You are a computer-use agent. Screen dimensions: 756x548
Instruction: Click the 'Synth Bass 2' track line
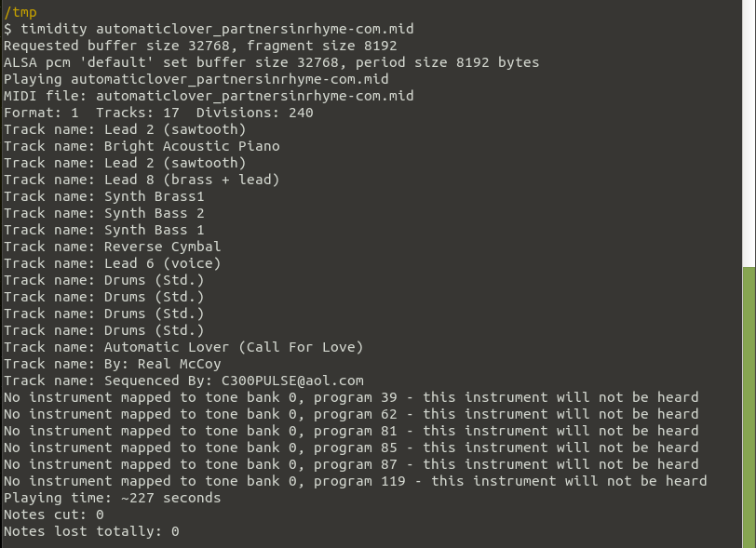(x=103, y=213)
